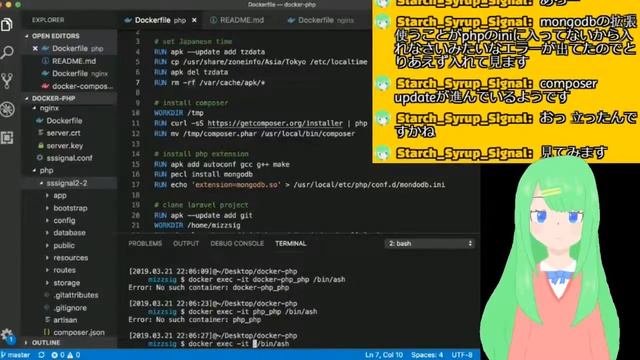640x360 pixels.
Task: Close the Dockerfile php editor tab
Action: [x=194, y=20]
